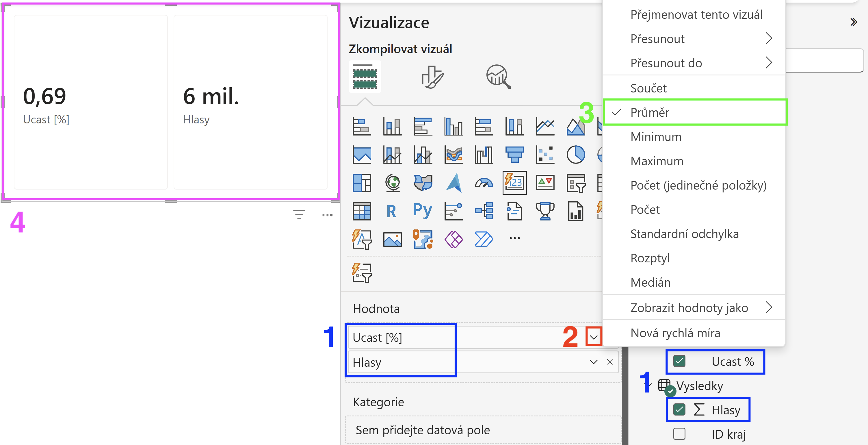Select the pie chart visual icon
This screenshot has width=868, height=445.
(x=575, y=155)
